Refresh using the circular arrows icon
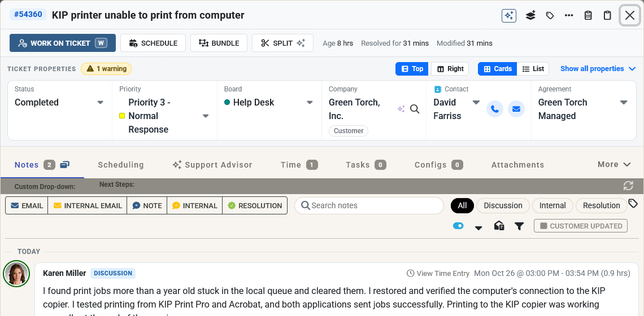Viewport: 644px width, 316px height. coord(628,186)
